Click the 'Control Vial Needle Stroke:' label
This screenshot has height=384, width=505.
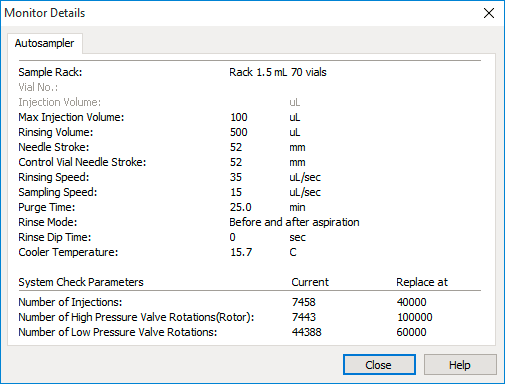pos(82,162)
